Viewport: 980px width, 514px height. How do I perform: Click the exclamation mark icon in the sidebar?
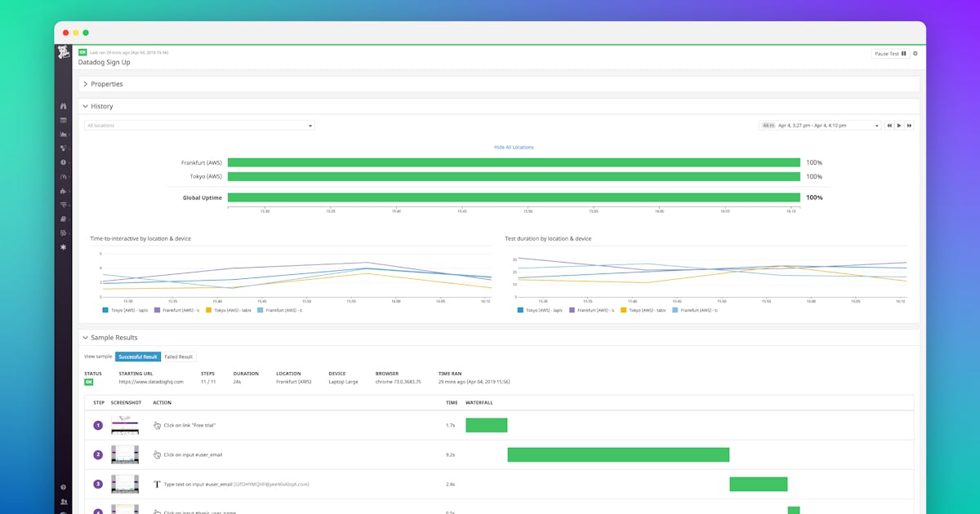coord(64,162)
